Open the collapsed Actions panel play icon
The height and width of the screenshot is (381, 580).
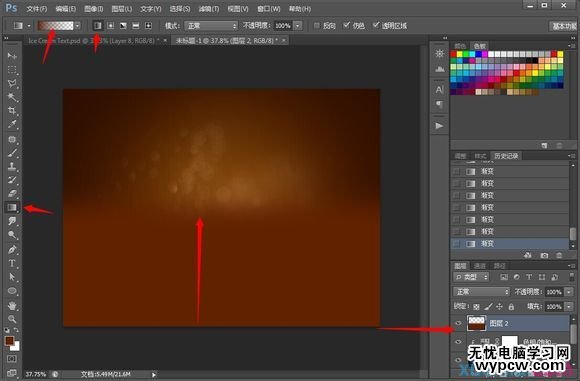pos(439,126)
